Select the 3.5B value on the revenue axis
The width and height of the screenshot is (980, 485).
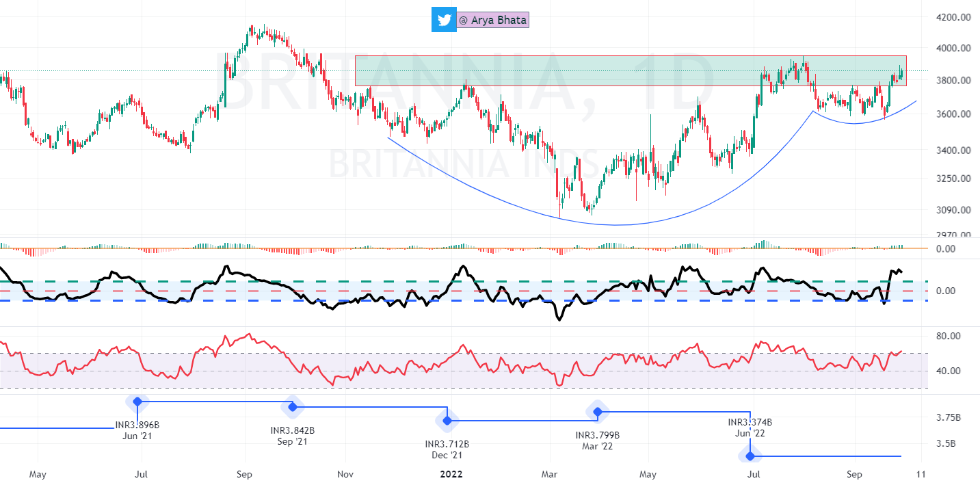coord(944,444)
